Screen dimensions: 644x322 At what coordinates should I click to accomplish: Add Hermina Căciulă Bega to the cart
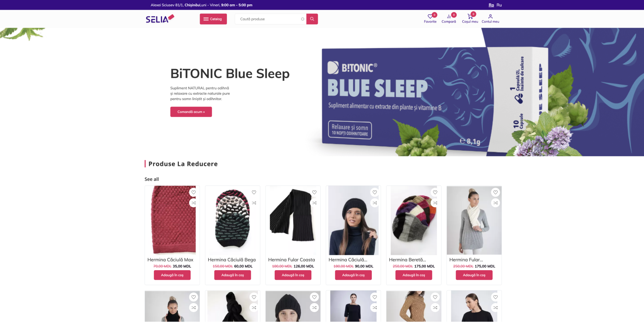tap(233, 275)
